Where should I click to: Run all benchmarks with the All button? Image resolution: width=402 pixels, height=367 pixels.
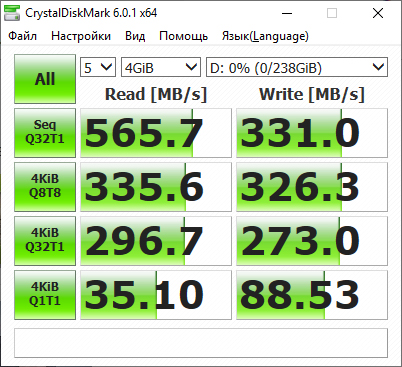[x=45, y=79]
